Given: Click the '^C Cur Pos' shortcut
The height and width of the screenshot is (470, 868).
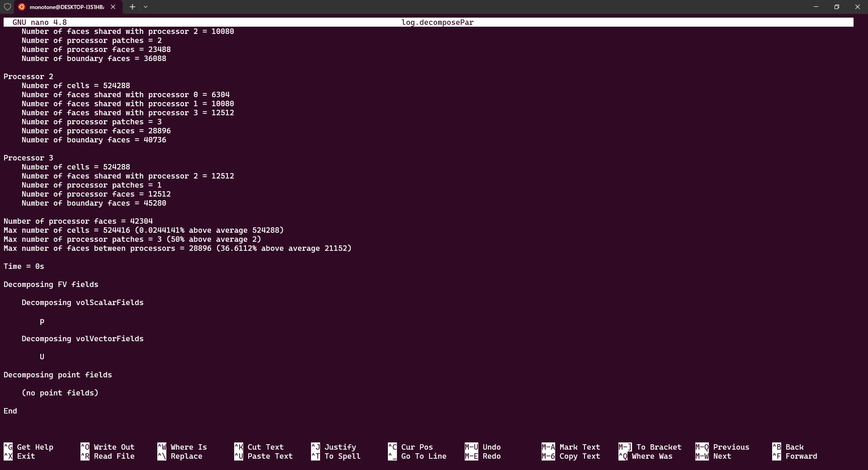Looking at the screenshot, I should pyautogui.click(x=410, y=447).
